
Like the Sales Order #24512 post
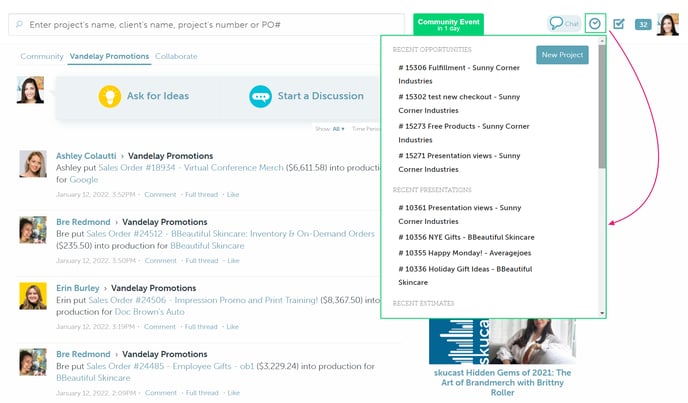233,261
